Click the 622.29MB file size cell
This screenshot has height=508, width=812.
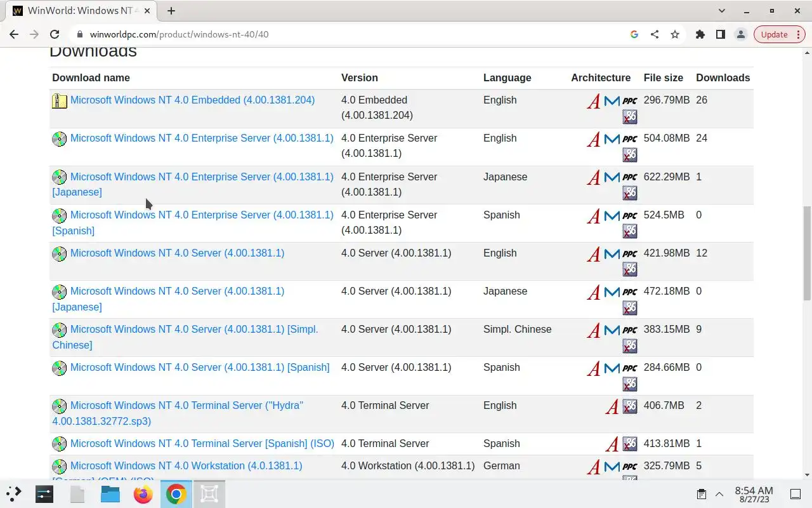pos(667,177)
